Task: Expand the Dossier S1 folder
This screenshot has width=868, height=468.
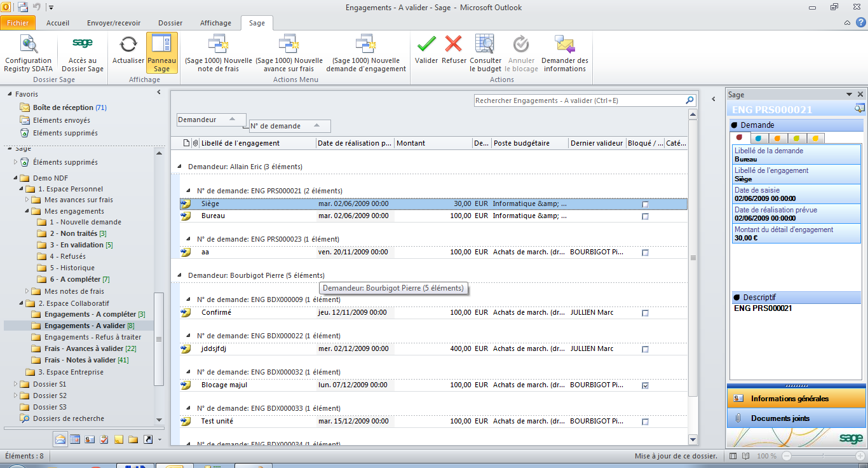Action: click(15, 384)
